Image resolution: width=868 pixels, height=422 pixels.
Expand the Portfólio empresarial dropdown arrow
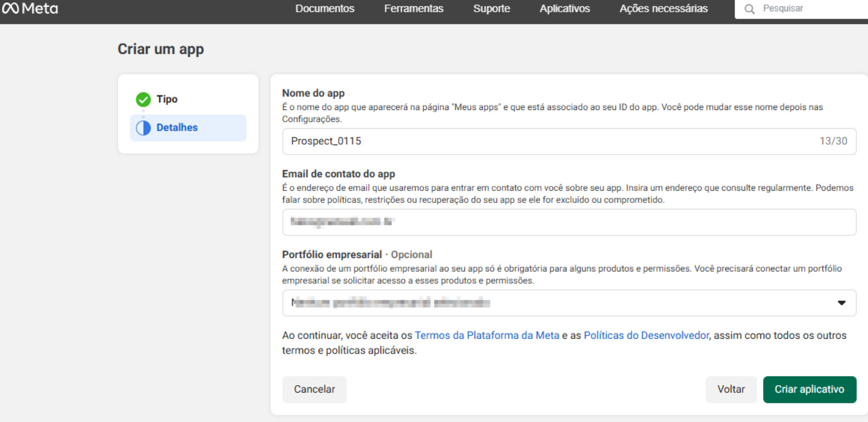coord(841,303)
